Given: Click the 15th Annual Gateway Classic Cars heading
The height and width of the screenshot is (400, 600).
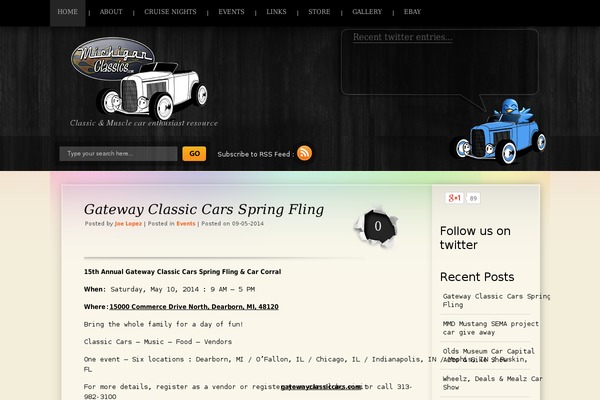Looking at the screenshot, I should (183, 272).
